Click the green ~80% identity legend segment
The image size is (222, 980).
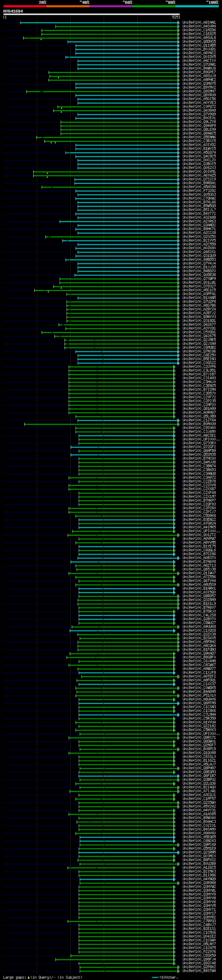154,6
